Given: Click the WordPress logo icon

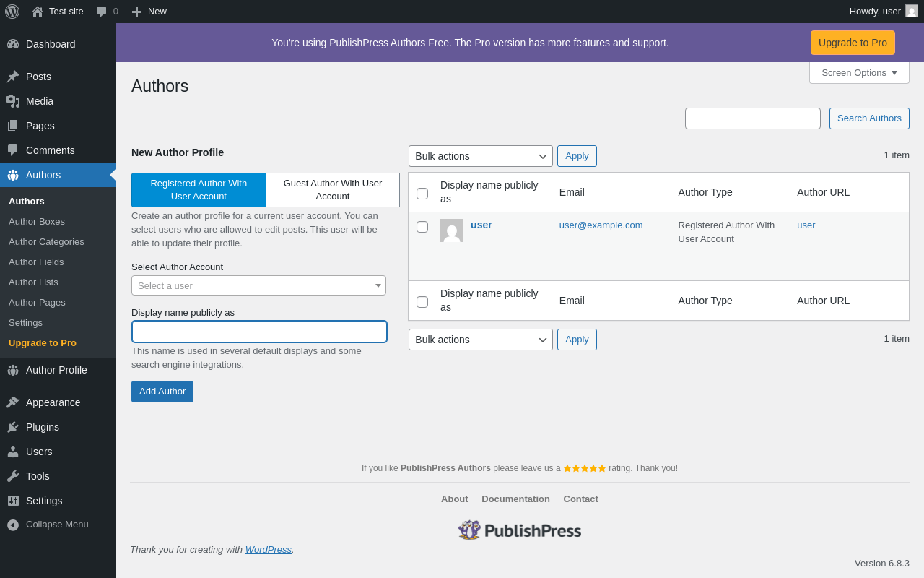Looking at the screenshot, I should pos(12,12).
